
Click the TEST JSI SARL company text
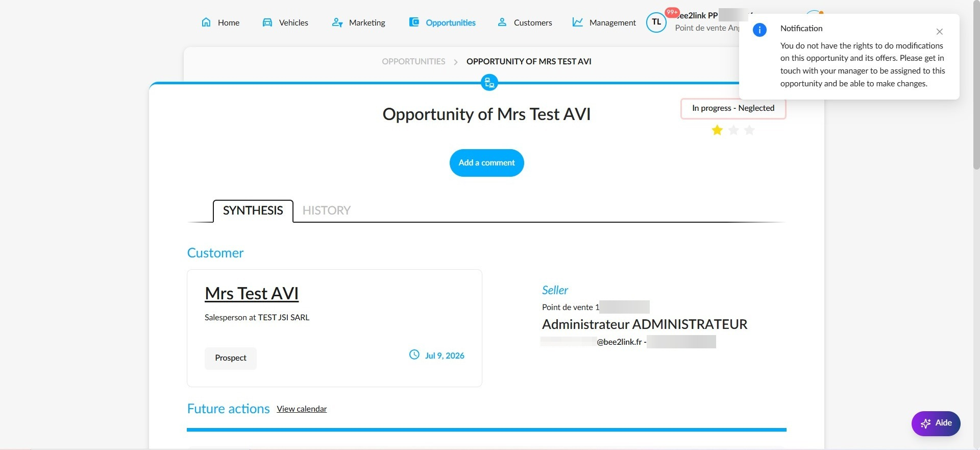[284, 317]
